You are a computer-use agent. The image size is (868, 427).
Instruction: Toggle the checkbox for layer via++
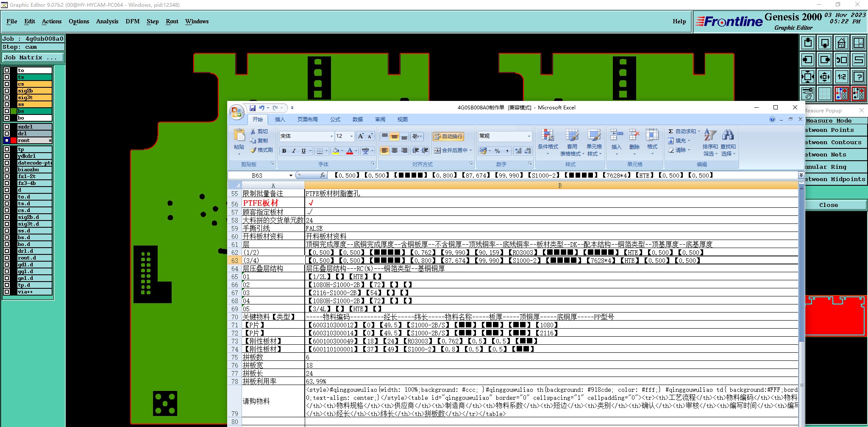[x=7, y=292]
